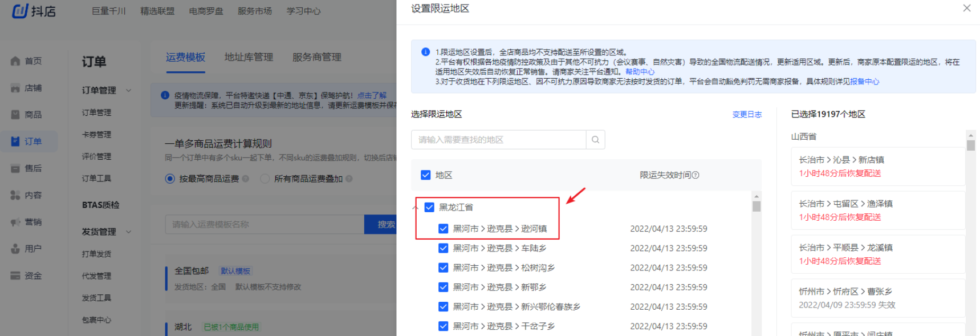This screenshot has width=980, height=336.
Task: Select 按最高商品运费 radio option
Action: coord(170,179)
